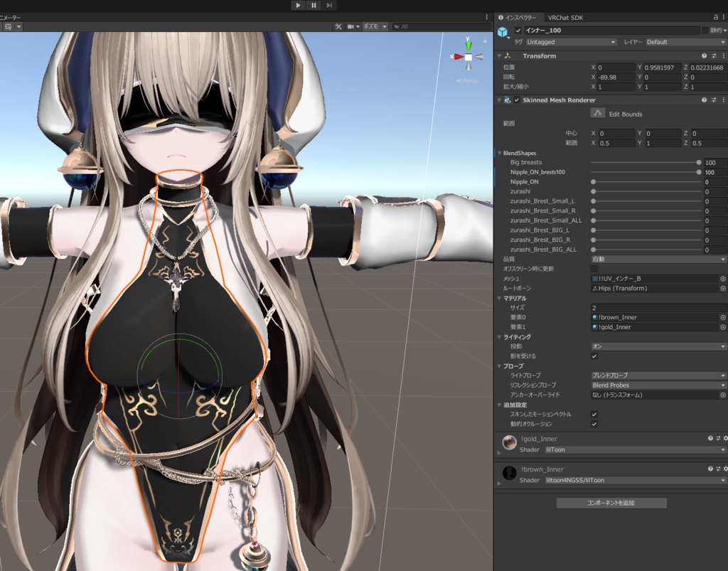This screenshot has height=571, width=728.
Task: Toggle 動的オクルージョン checkbox
Action: point(594,424)
